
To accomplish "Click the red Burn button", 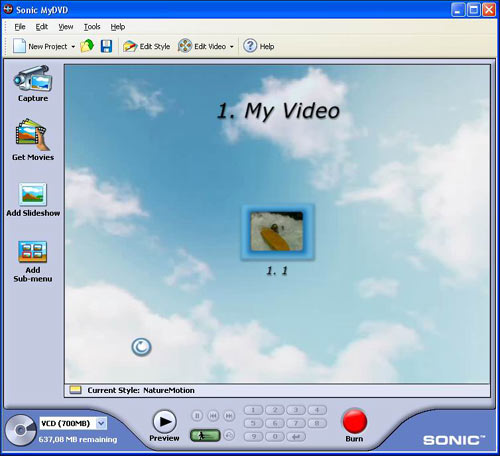I will point(355,421).
